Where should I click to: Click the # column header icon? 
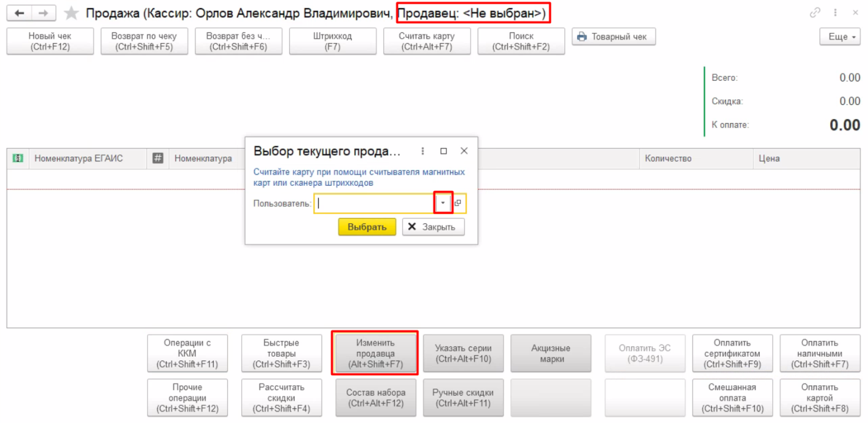[x=158, y=158]
